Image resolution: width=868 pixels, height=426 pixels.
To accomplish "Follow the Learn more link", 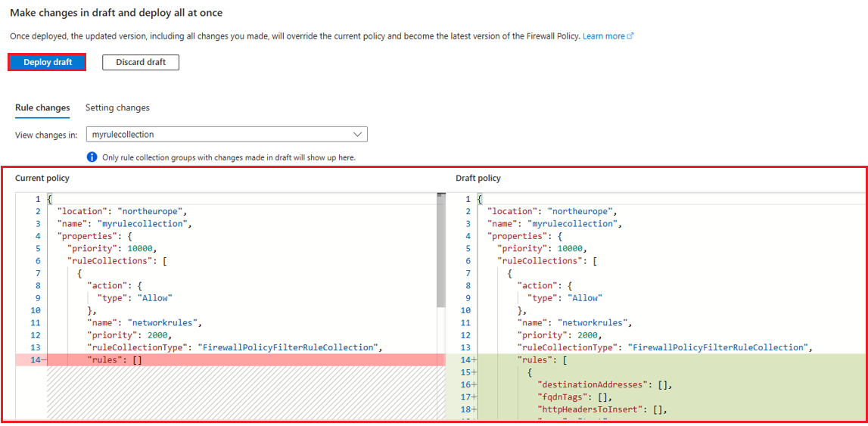I will pos(603,36).
